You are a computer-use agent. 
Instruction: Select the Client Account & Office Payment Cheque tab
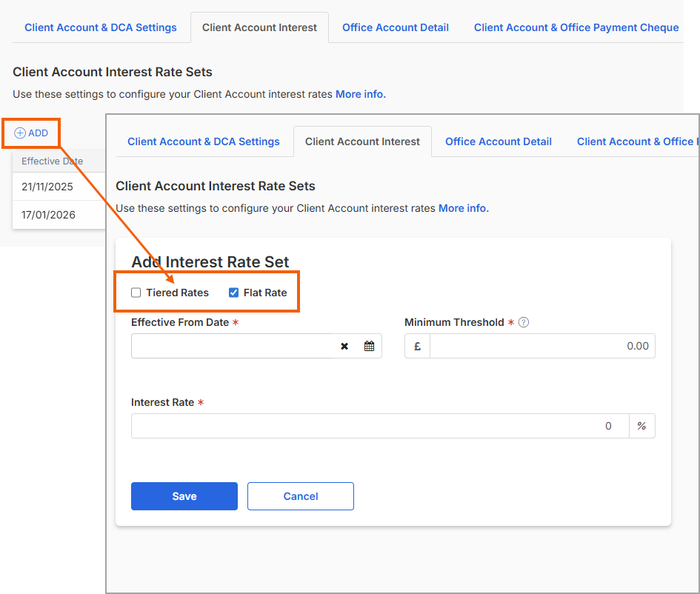coord(576,27)
